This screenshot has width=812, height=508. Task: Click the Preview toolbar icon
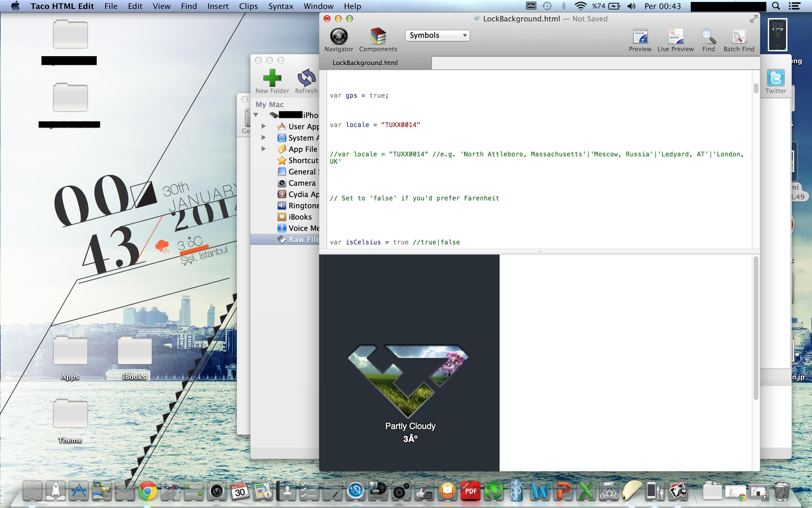pos(640,40)
